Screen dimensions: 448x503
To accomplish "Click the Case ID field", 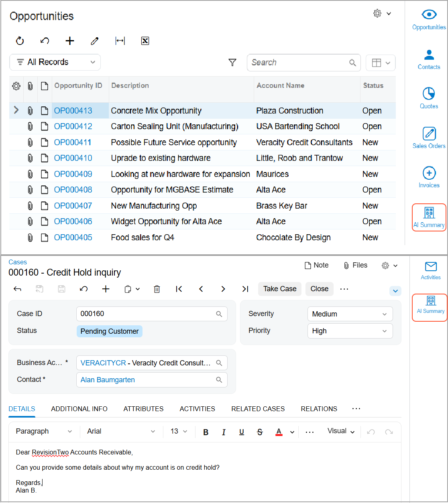I will pyautogui.click(x=152, y=314).
